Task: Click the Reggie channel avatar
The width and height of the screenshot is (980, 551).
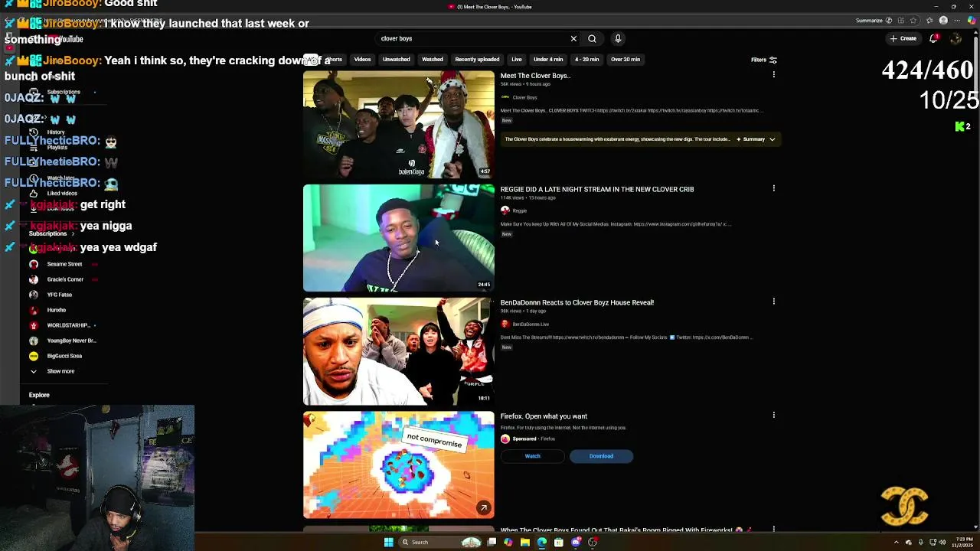Action: pyautogui.click(x=505, y=210)
